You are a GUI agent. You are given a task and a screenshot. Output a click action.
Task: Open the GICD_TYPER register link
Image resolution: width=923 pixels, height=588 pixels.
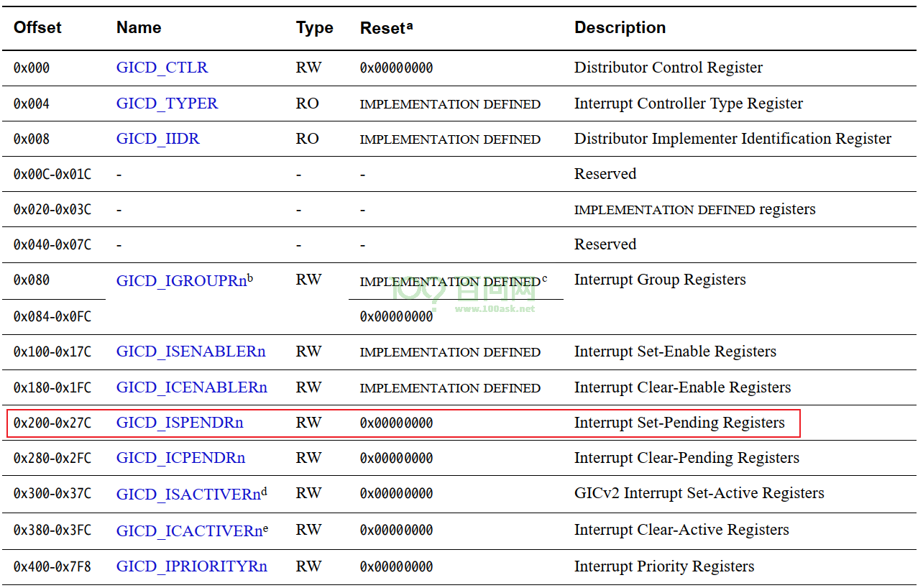coord(167,104)
